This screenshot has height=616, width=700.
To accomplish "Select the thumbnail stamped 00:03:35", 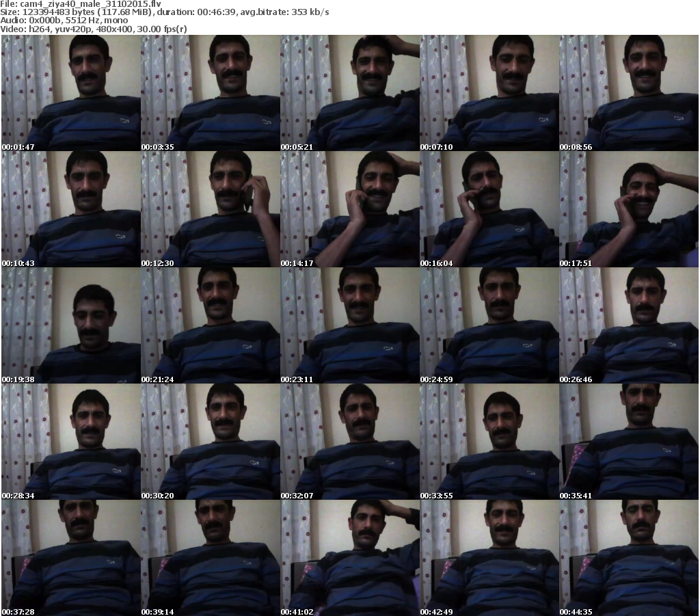I will tap(211, 93).
